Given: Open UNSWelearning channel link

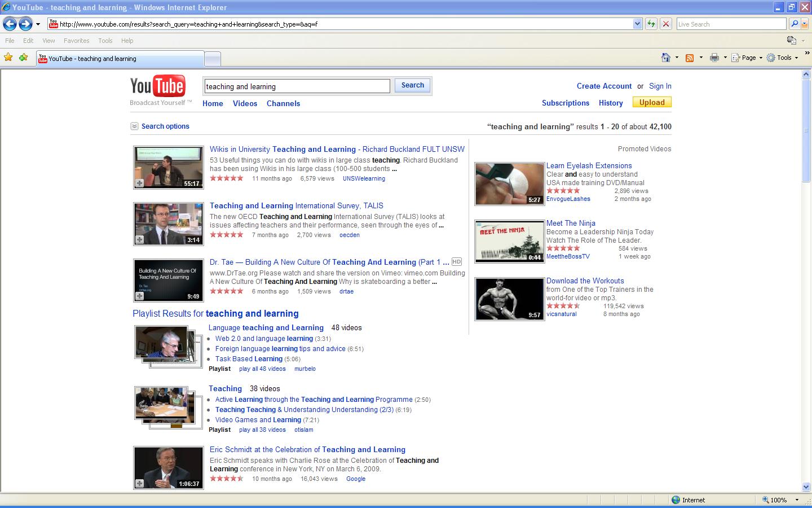Looking at the screenshot, I should (364, 178).
